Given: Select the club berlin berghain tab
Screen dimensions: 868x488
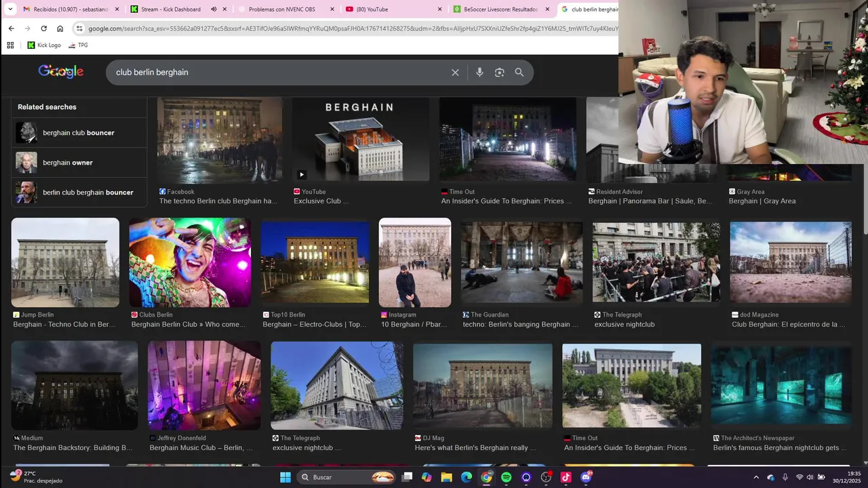Looking at the screenshot, I should (x=589, y=9).
